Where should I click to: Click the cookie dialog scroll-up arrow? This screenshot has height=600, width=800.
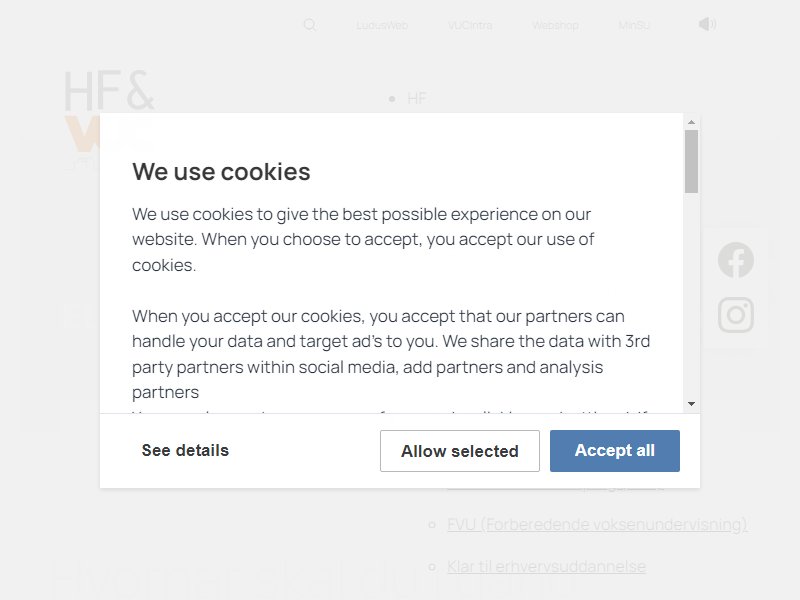coord(691,122)
